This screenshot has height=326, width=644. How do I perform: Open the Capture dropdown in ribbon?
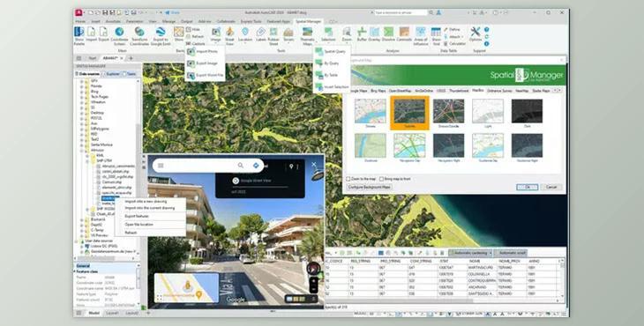pyautogui.click(x=196, y=43)
